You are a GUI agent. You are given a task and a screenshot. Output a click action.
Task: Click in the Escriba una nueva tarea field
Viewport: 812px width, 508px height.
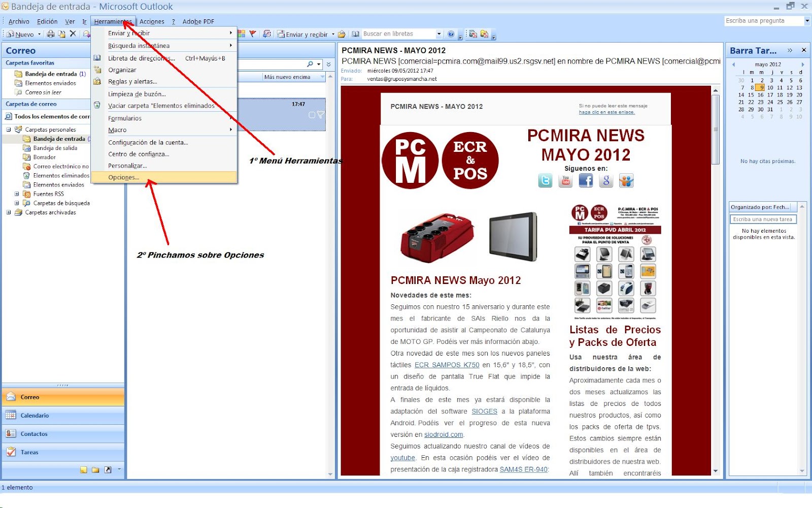763,219
